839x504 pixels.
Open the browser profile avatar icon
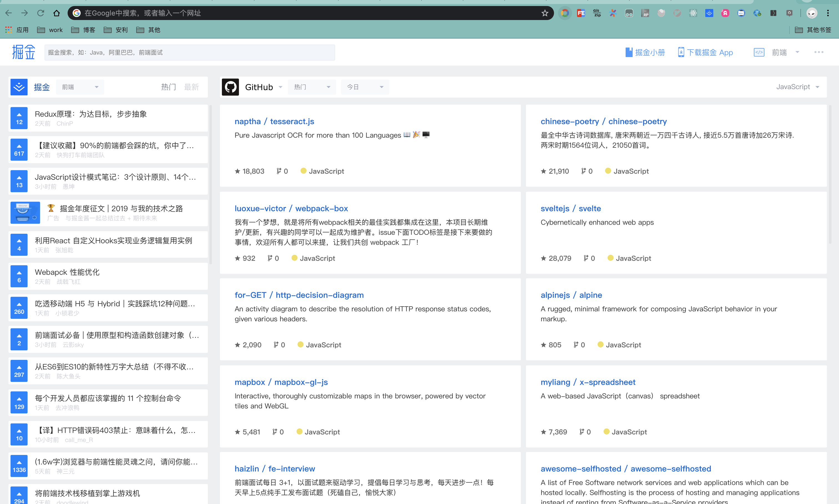pos(812,13)
